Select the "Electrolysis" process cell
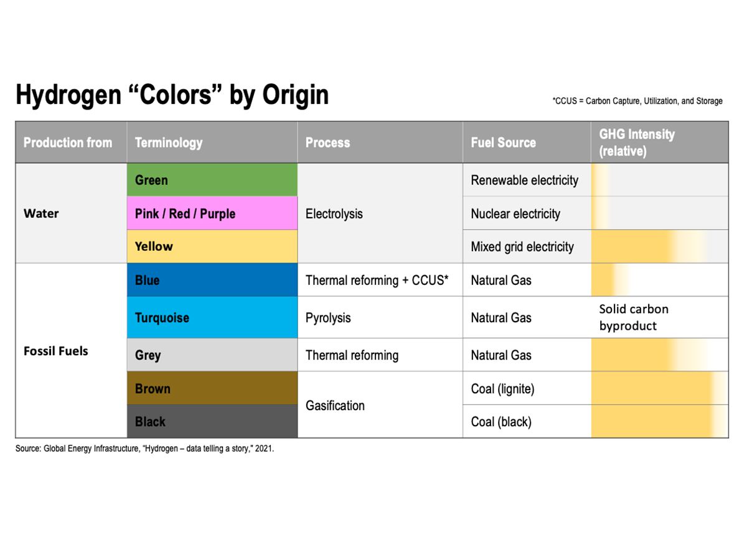 [x=334, y=213]
